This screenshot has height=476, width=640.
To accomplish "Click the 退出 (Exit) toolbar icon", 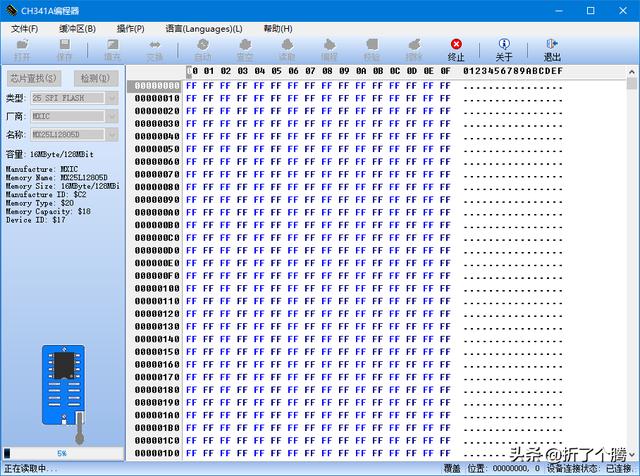I will tap(552, 49).
